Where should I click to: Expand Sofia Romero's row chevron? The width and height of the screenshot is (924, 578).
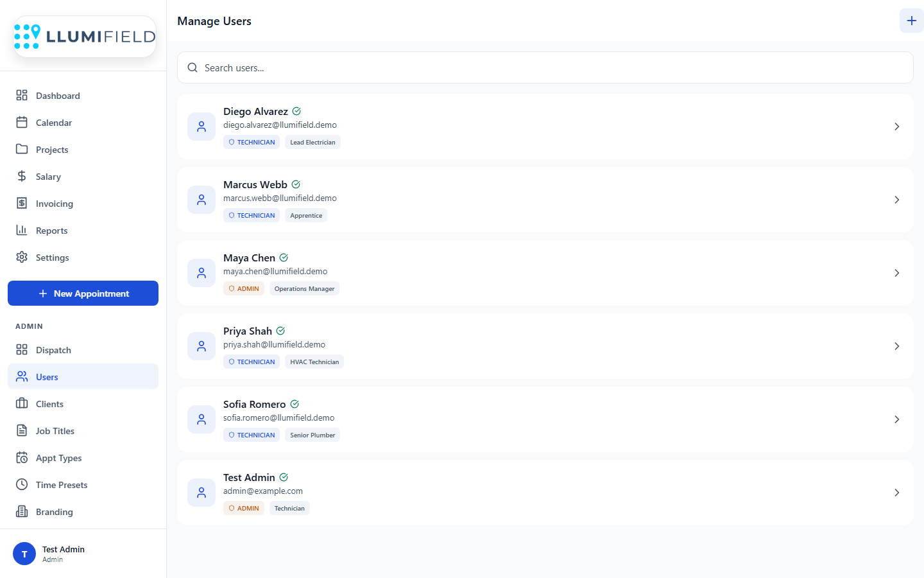tap(897, 419)
